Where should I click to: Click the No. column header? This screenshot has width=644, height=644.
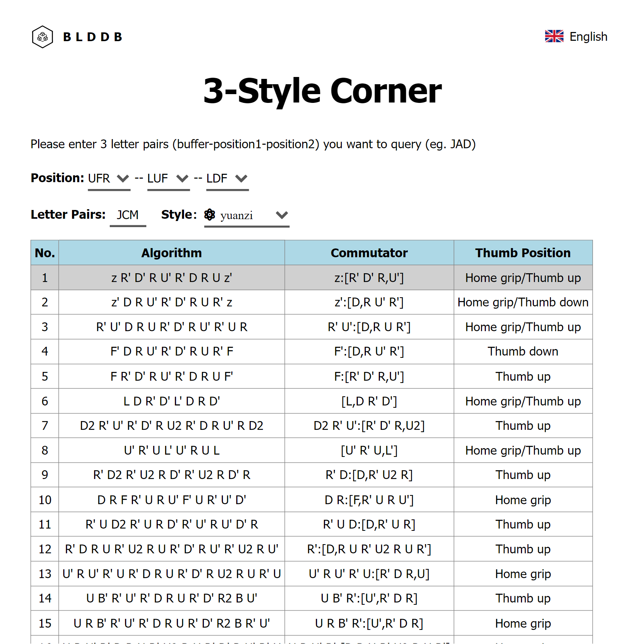pyautogui.click(x=45, y=253)
